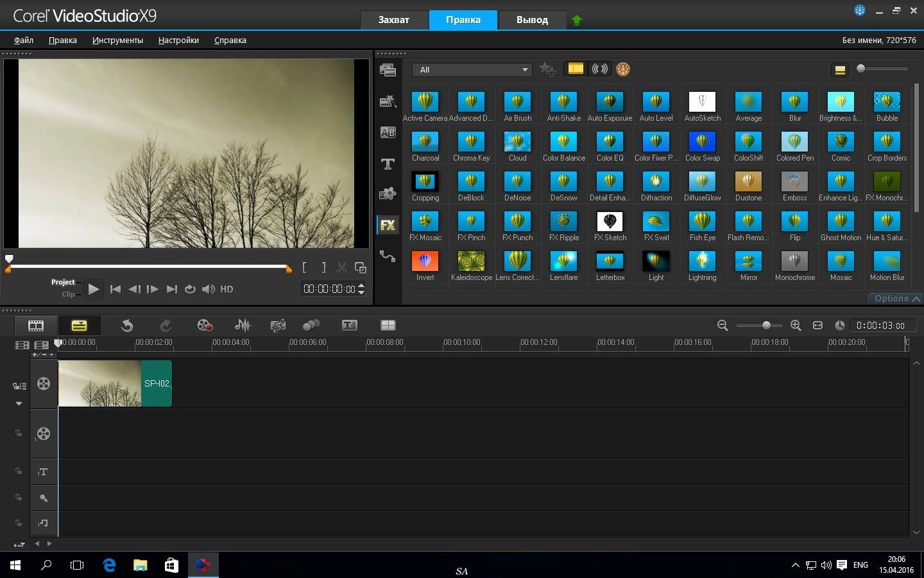This screenshot has height=578, width=924.
Task: Enlarge the preview window
Action: click(361, 268)
